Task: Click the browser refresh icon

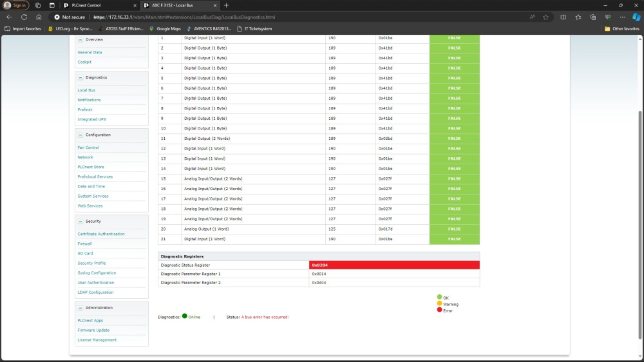Action: (x=24, y=17)
